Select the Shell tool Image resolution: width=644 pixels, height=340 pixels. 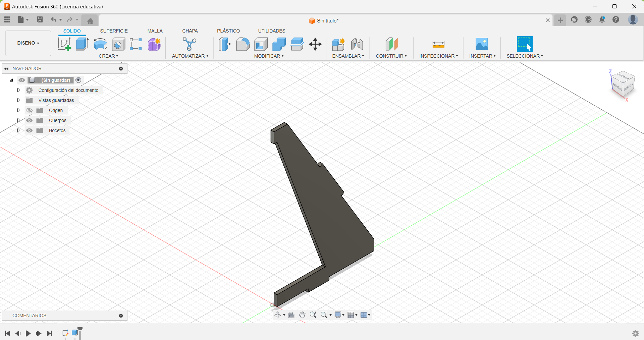click(x=261, y=44)
